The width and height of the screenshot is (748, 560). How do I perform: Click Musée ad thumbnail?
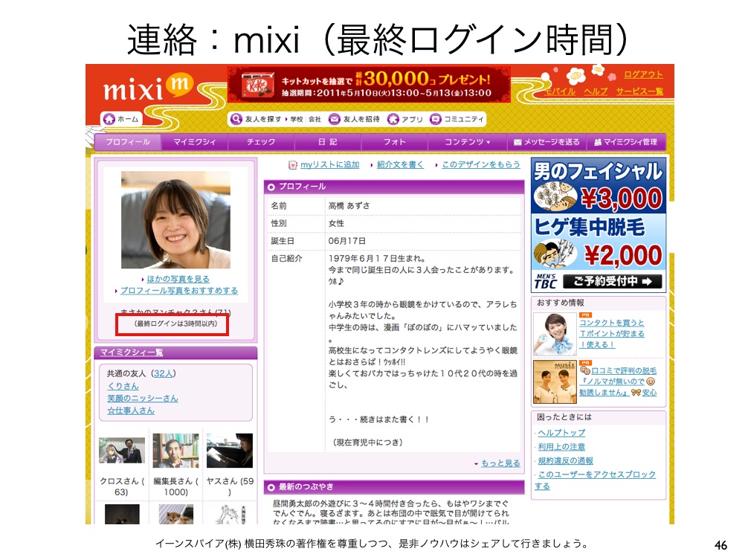(555, 382)
